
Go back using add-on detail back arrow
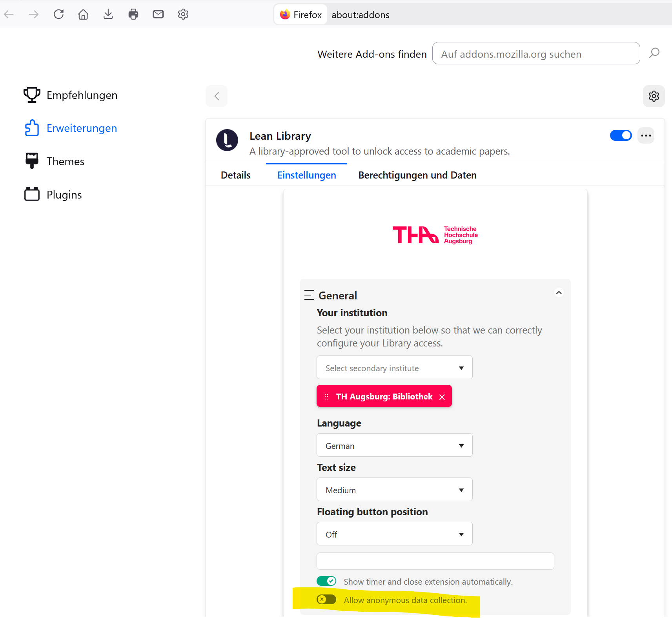coord(217,96)
